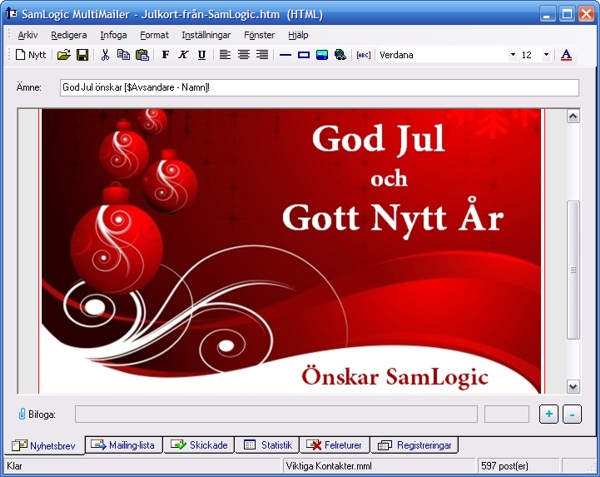Click the Bifoga attachment field
600x477 pixels.
276,414
